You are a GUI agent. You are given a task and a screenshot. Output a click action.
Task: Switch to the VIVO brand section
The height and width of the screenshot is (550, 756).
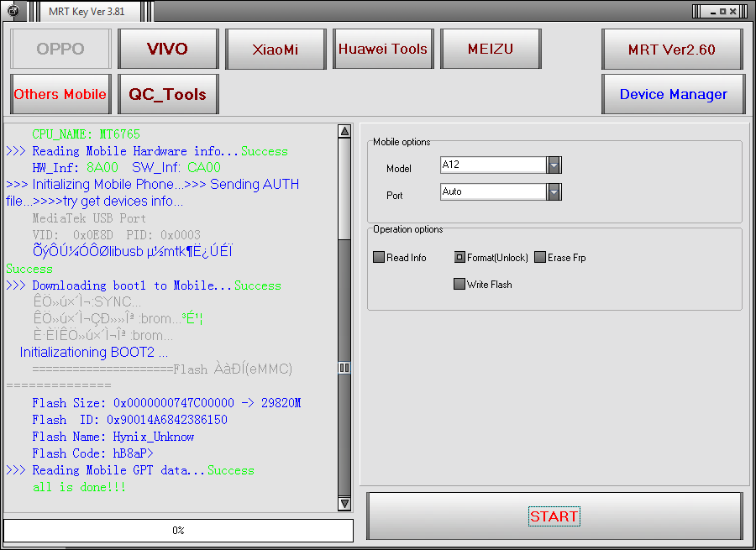coord(168,49)
